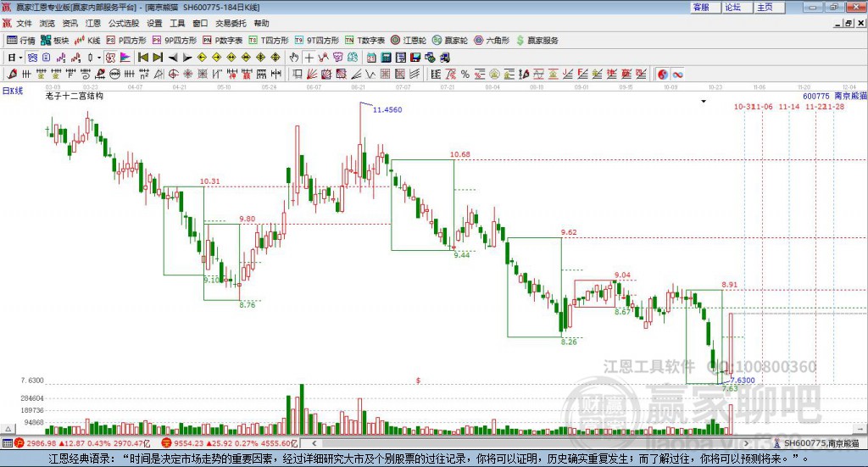Select the rectangle box drawing tool

[x=298, y=74]
